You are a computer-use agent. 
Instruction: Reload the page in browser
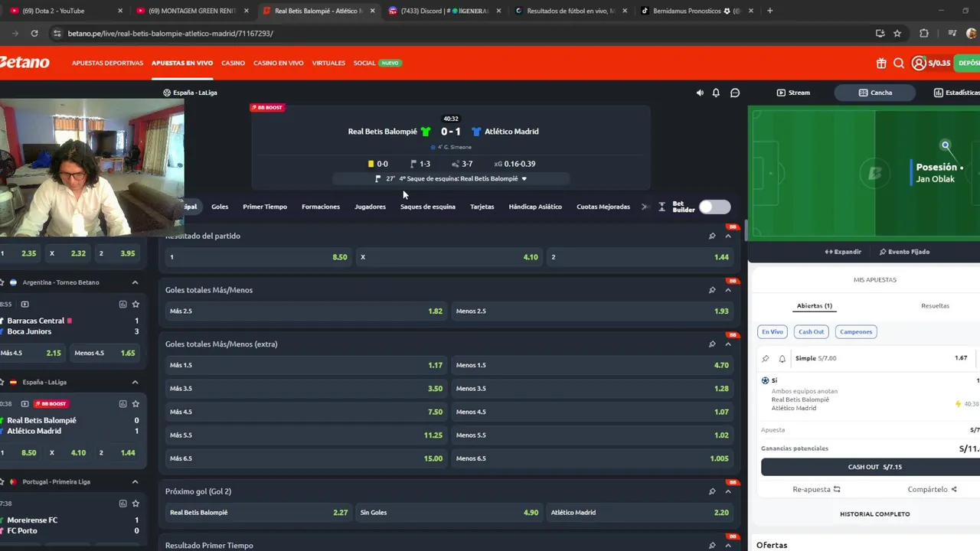[x=34, y=34]
